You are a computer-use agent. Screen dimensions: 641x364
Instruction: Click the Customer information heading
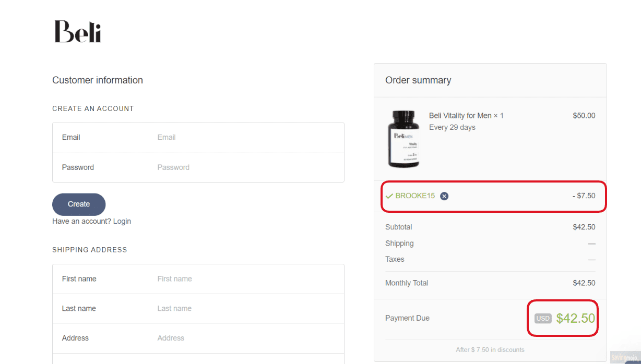tap(98, 80)
